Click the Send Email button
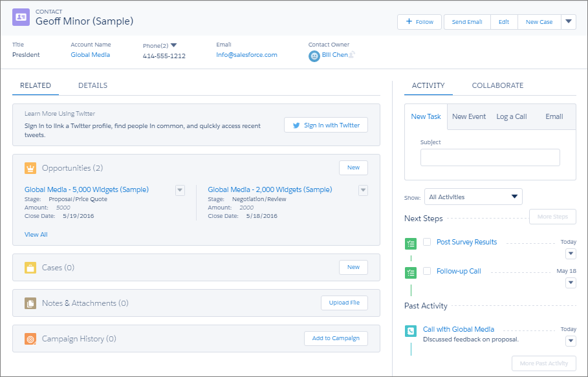 [467, 22]
